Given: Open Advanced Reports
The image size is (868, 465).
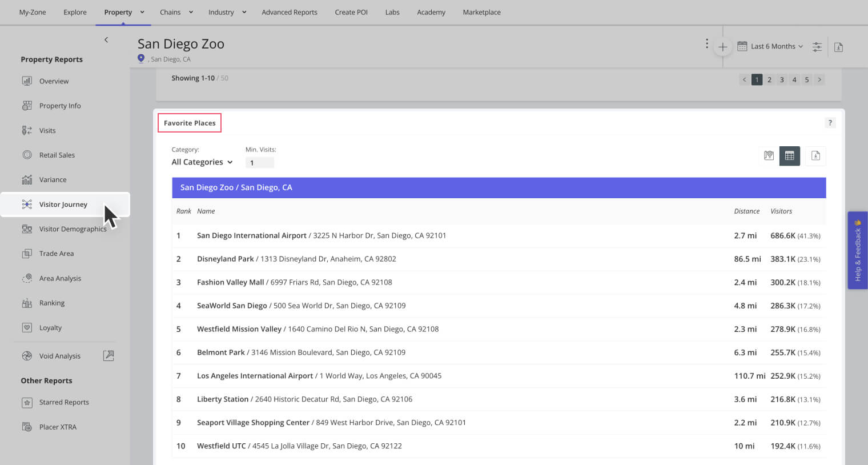Looking at the screenshot, I should click(289, 12).
